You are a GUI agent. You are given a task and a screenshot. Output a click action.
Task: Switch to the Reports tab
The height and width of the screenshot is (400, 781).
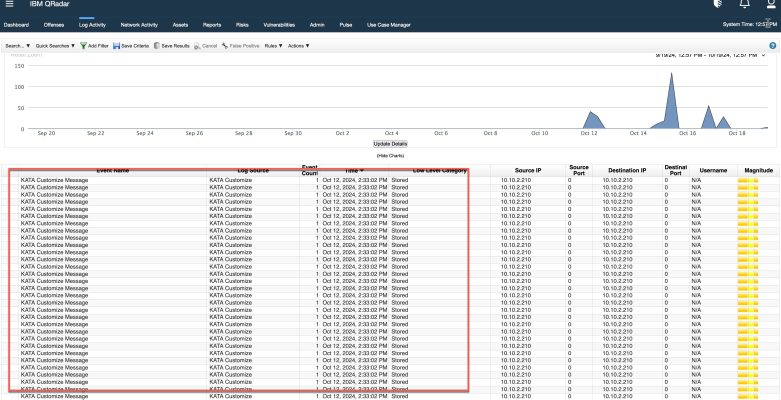(x=212, y=25)
